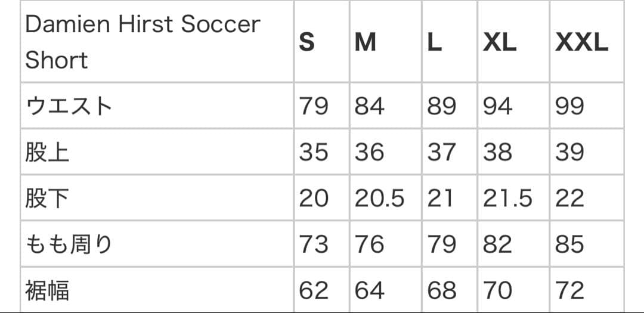644x313 pixels.
Task: Click the もも周り row label
Action: (x=69, y=244)
